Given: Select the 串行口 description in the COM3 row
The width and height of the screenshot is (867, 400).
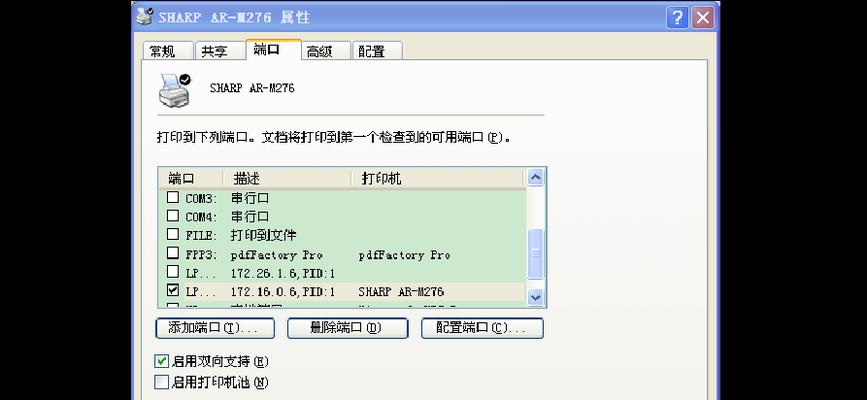Looking at the screenshot, I should point(250,198).
